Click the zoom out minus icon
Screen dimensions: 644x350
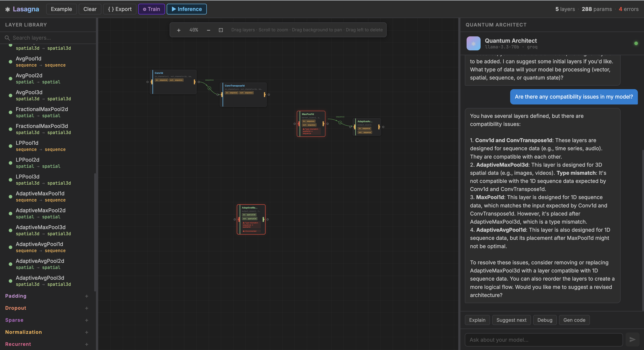pos(208,30)
